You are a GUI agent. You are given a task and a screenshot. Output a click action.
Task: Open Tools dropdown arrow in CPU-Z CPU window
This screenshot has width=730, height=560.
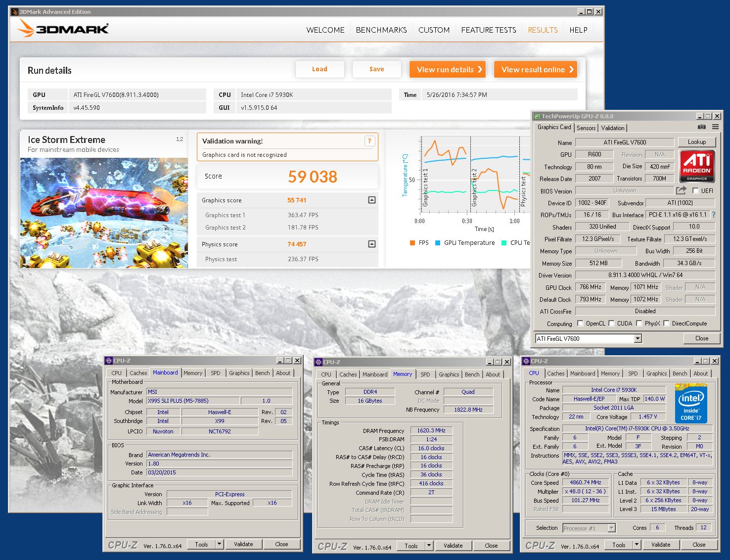pos(637,545)
